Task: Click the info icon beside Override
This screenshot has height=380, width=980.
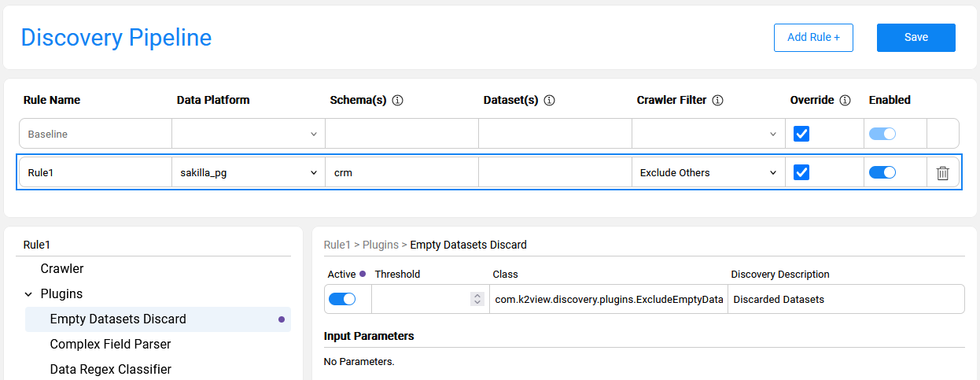Action: 846,101
